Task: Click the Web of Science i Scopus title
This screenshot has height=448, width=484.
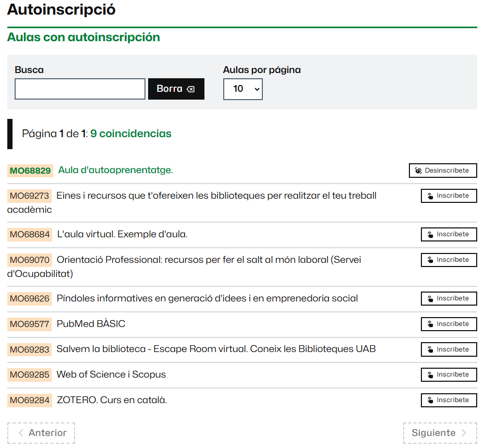Action: (x=111, y=374)
